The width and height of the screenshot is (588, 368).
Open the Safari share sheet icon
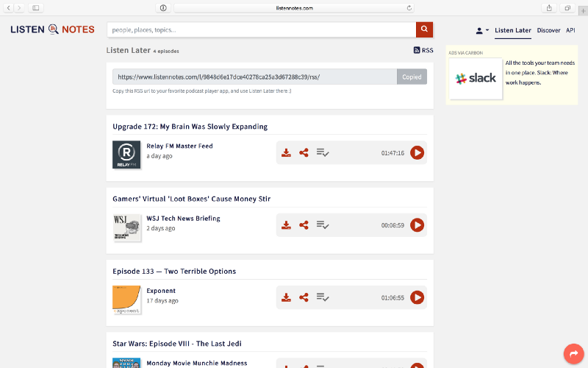tap(549, 8)
